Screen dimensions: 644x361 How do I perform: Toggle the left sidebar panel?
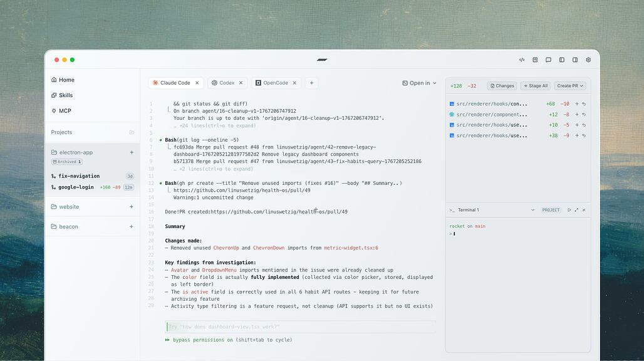coord(561,60)
